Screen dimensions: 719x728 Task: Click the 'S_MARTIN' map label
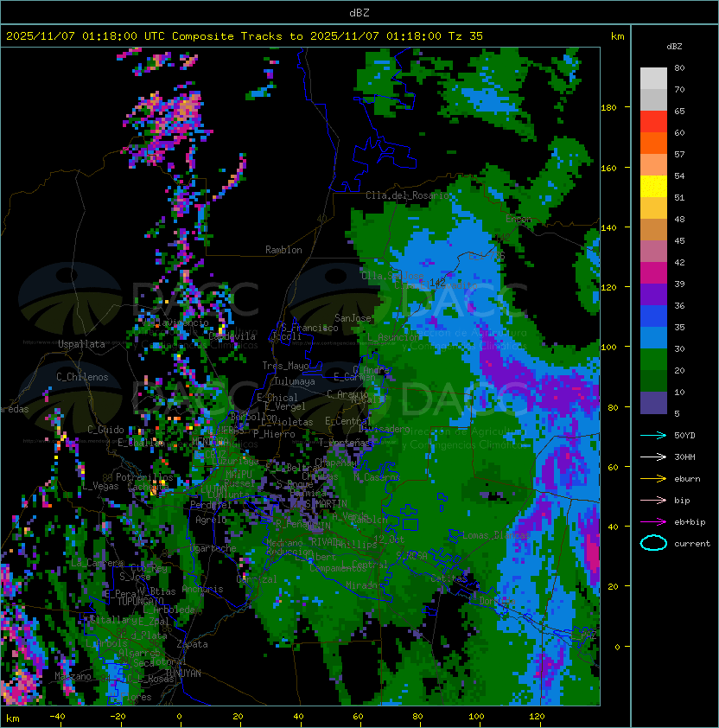(326, 503)
